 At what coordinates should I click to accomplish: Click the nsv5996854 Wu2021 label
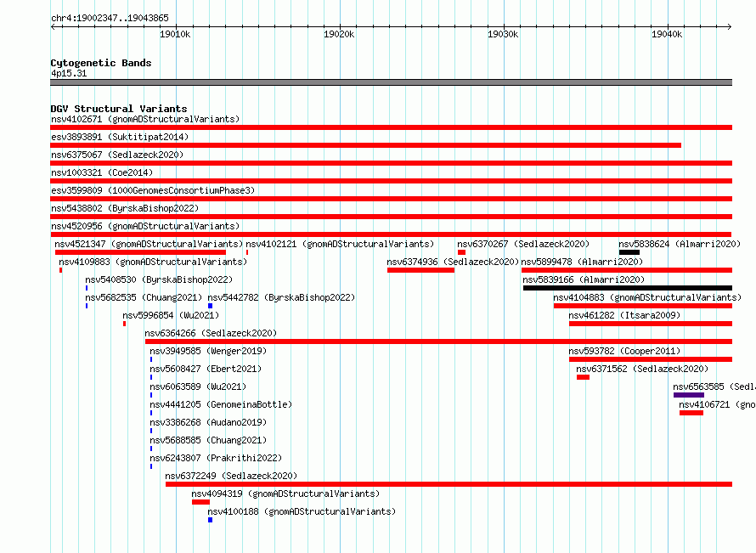tap(171, 315)
